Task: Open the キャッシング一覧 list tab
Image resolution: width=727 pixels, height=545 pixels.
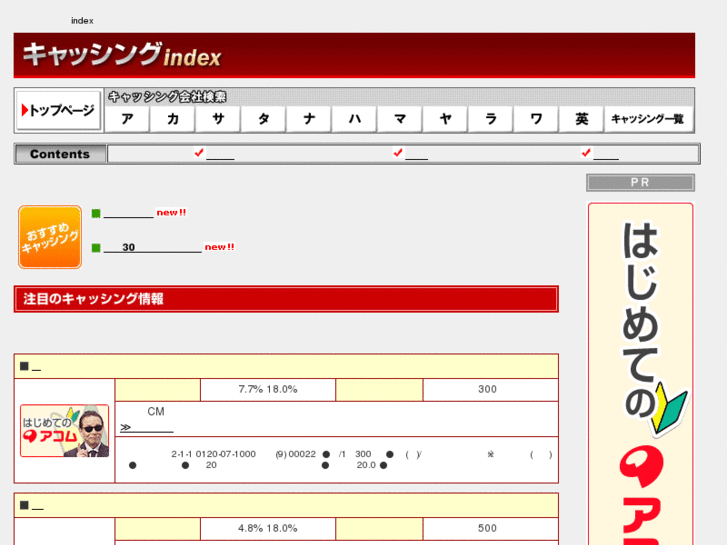Action: pos(648,119)
